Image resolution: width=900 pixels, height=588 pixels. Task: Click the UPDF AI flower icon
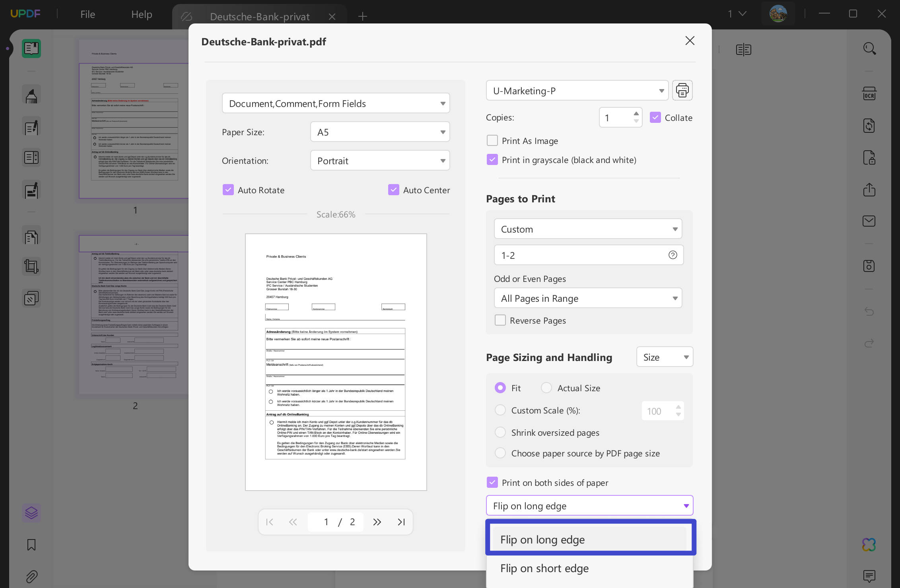(869, 544)
